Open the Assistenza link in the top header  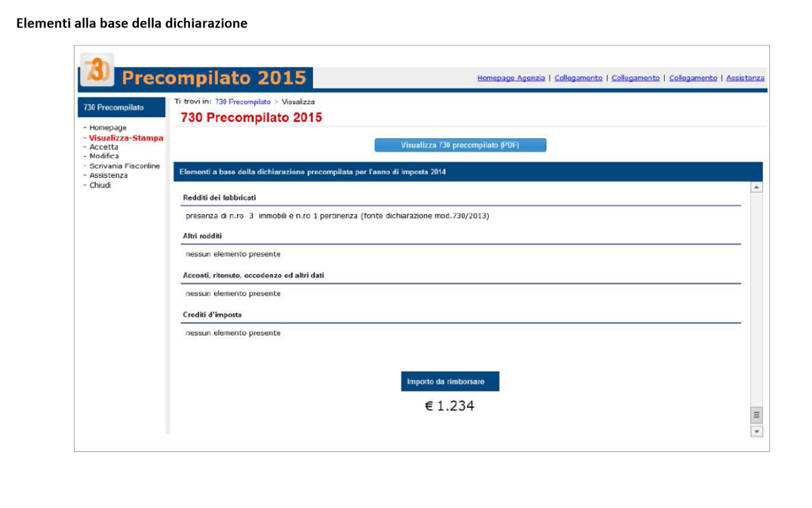pyautogui.click(x=745, y=78)
